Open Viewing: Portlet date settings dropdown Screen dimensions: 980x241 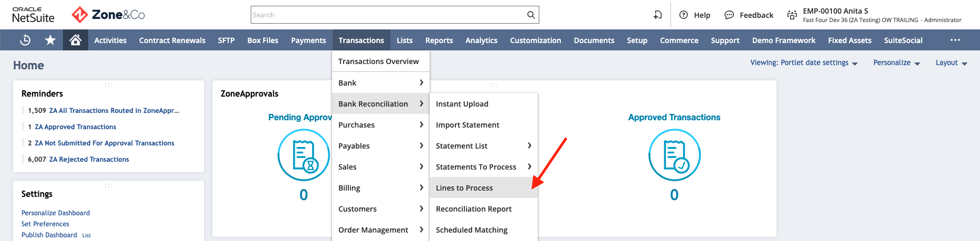[x=804, y=62]
